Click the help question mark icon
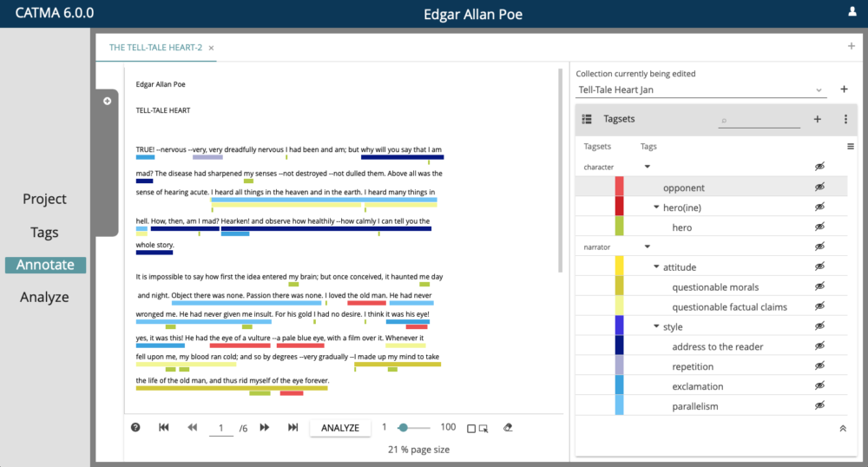The height and width of the screenshot is (467, 868). [135, 427]
